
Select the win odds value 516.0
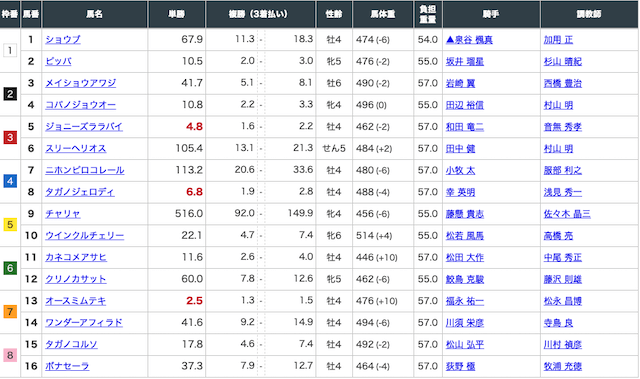[189, 214]
